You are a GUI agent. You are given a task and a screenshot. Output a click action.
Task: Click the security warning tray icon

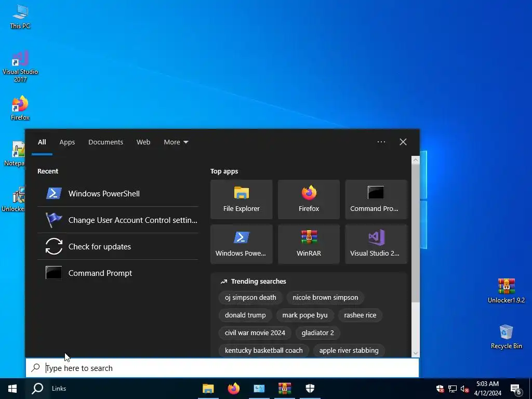(x=440, y=389)
